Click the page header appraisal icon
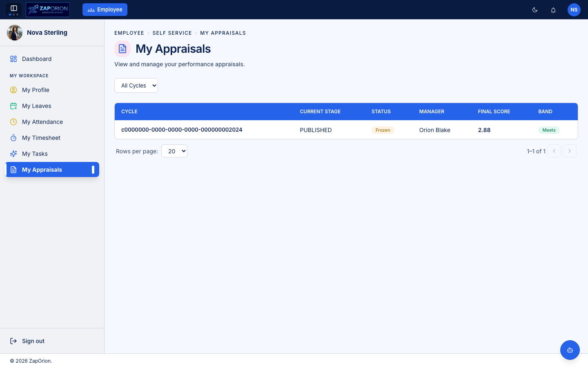Screen dimensions: 588x368 pos(122,49)
